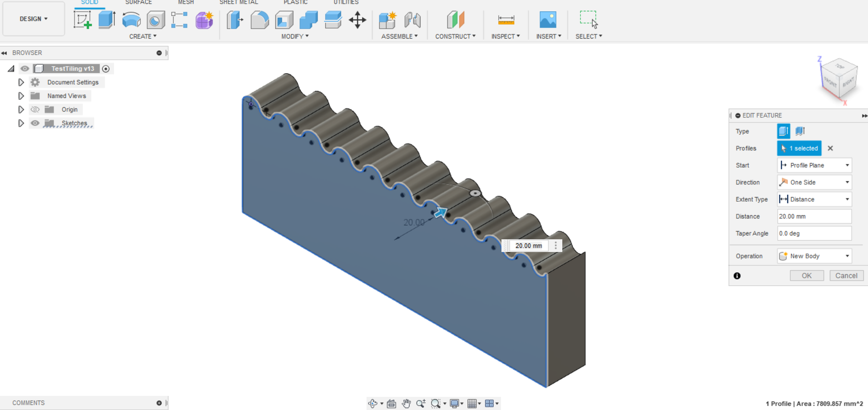This screenshot has height=410, width=868.
Task: Activate the Pan tool in the navigation bar
Action: [x=406, y=403]
